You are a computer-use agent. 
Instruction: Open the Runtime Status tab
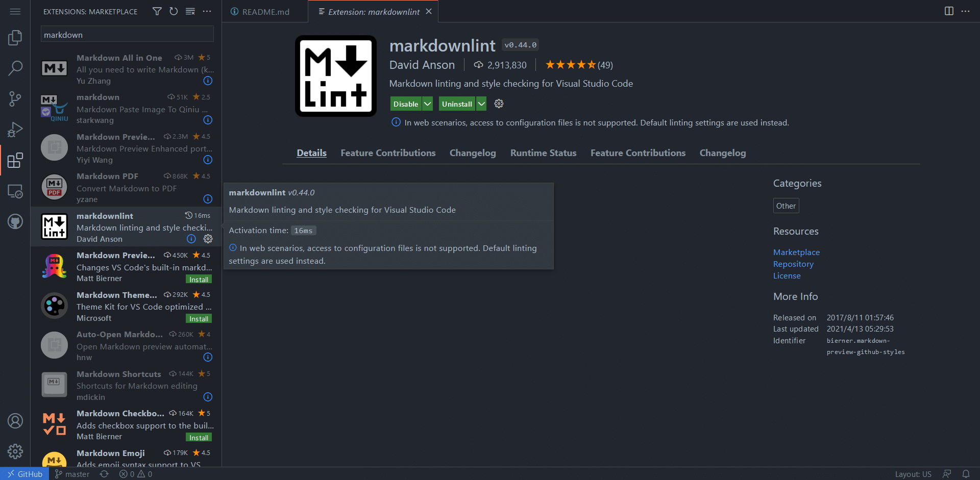point(543,153)
